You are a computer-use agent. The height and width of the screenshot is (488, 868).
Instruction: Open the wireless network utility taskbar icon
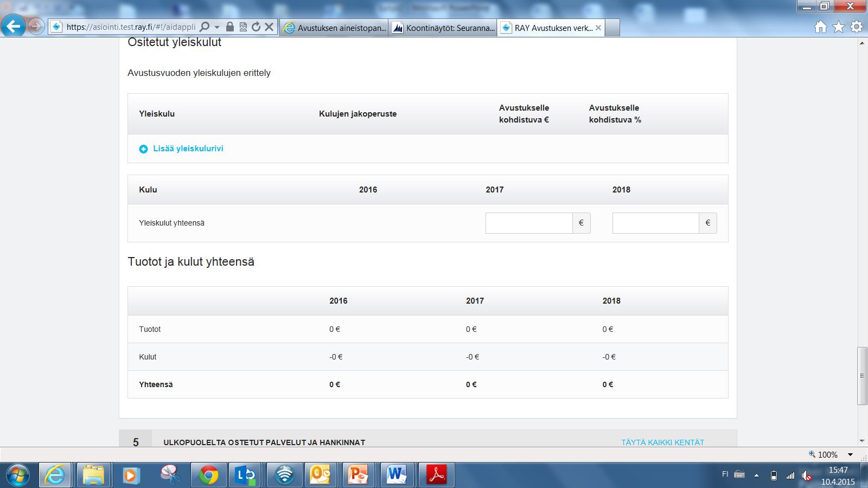(x=284, y=476)
